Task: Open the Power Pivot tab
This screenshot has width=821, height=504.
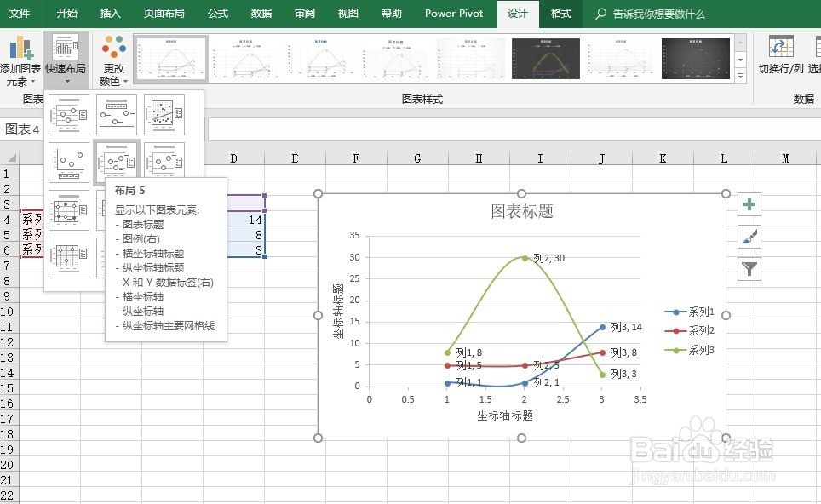Action: [x=454, y=14]
